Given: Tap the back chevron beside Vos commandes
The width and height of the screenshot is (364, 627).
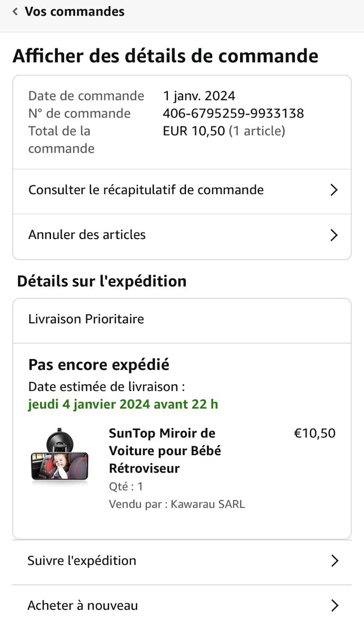Looking at the screenshot, I should coord(15,12).
